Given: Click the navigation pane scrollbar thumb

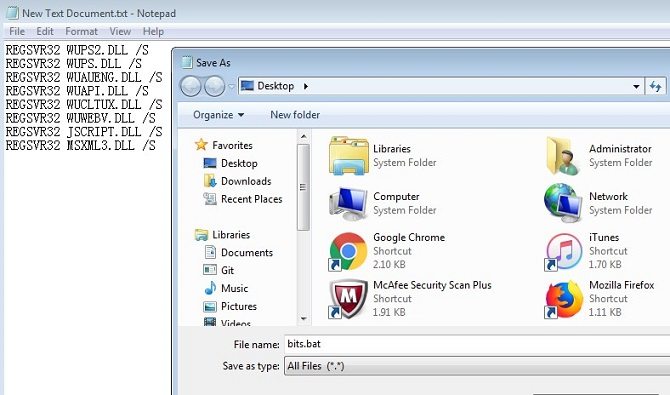Looking at the screenshot, I should [x=303, y=187].
